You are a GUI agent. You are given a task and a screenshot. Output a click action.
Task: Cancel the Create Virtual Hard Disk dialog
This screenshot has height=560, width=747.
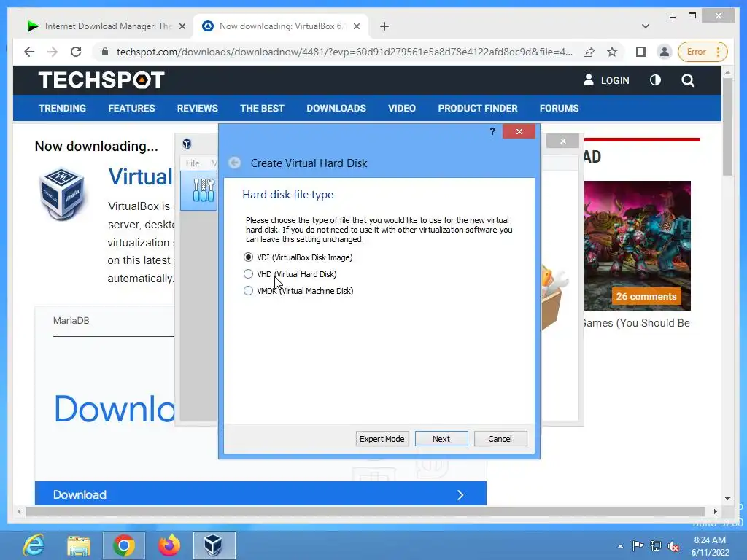click(500, 438)
